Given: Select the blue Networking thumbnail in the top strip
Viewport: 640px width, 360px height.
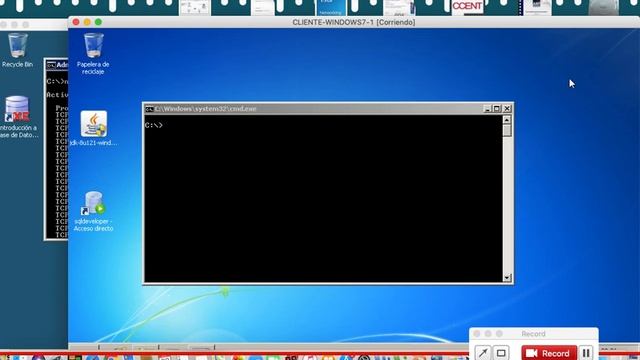Looking at the screenshot, I should 331,7.
